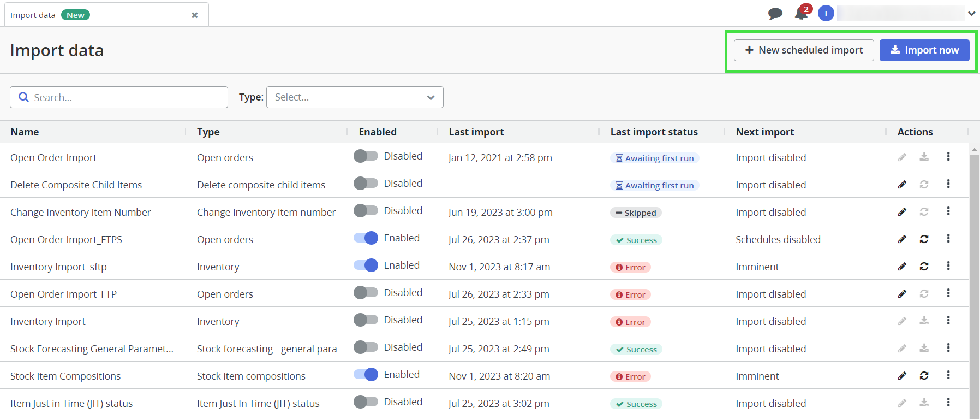The image size is (980, 419).
Task: Sort by the Last import column header
Action: (x=476, y=132)
